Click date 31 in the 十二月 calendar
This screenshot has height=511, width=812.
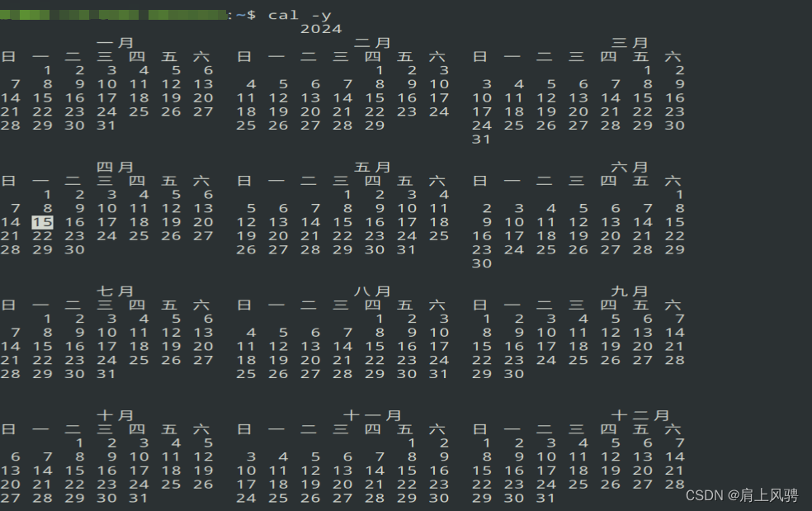click(x=545, y=498)
